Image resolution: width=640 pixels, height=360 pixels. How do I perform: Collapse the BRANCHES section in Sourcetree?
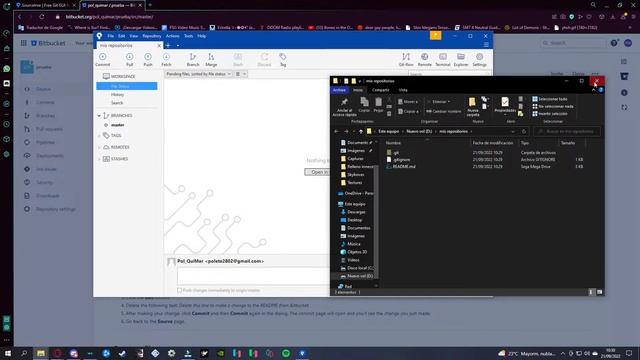pyautogui.click(x=99, y=116)
